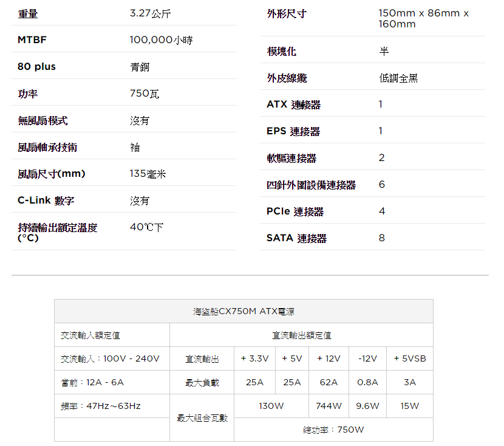Screen dimensions: 504x446
Task: Click the PCIe 連接器 label
Action: pyautogui.click(x=295, y=211)
